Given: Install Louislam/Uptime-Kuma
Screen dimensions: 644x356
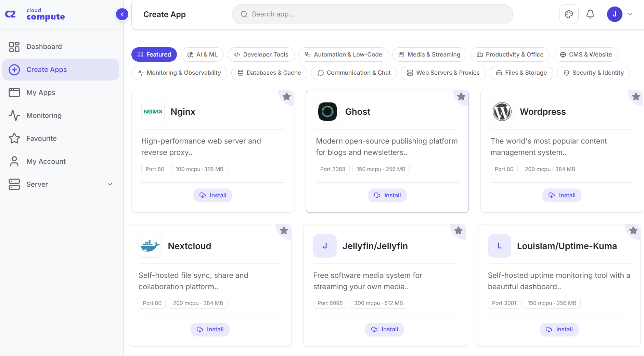Looking at the screenshot, I should coord(559,329).
